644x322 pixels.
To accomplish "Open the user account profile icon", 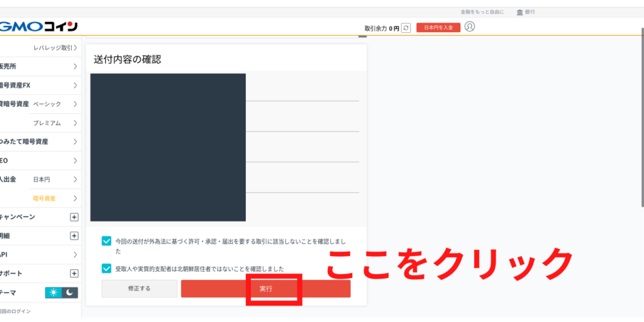I will click(469, 26).
